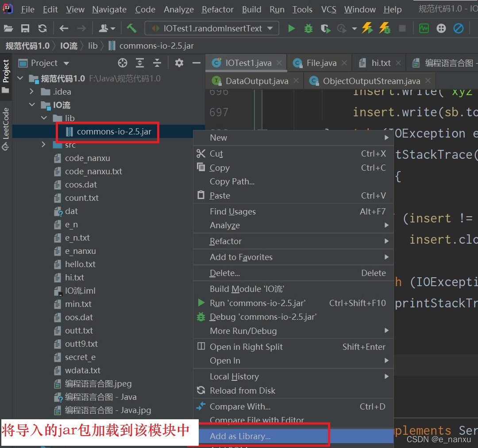Select Compare With in context menu
The image size is (478, 448).
(293, 406)
